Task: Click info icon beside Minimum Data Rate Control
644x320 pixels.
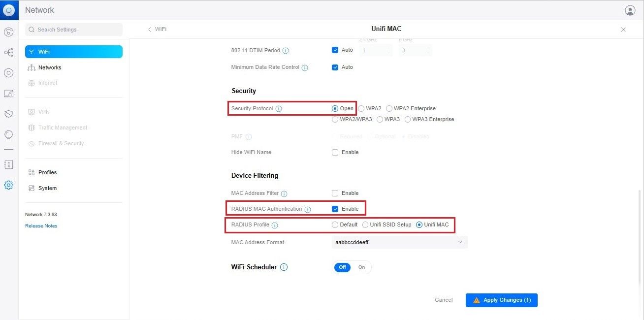Action: coord(305,68)
